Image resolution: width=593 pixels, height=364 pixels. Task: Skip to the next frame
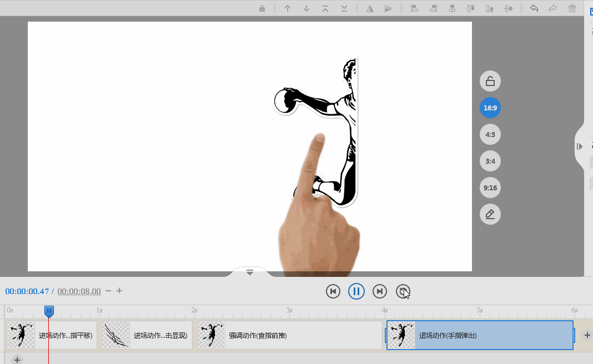click(x=379, y=291)
